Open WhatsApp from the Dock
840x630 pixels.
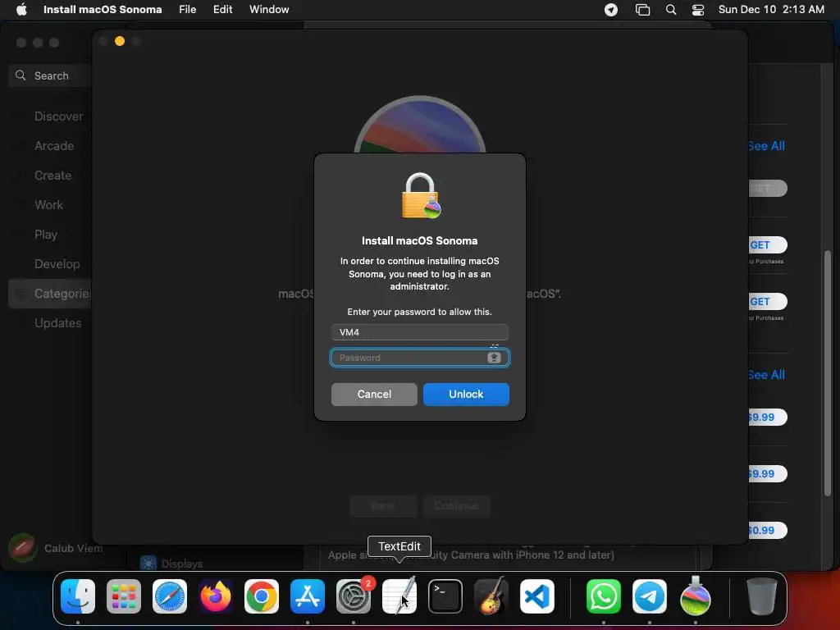coord(604,596)
